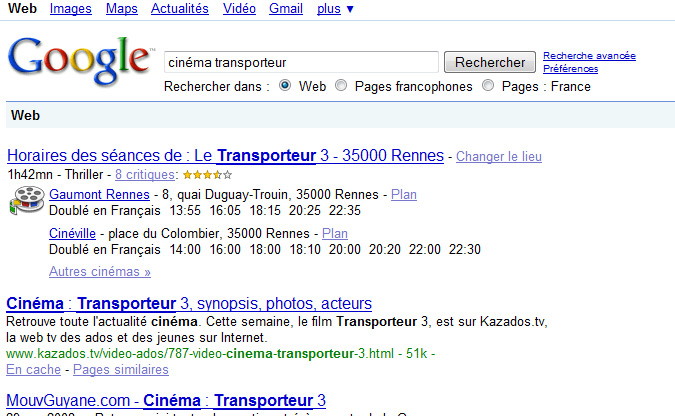Open the Images tab
Viewport: 675px width, 416px height.
[x=70, y=9]
